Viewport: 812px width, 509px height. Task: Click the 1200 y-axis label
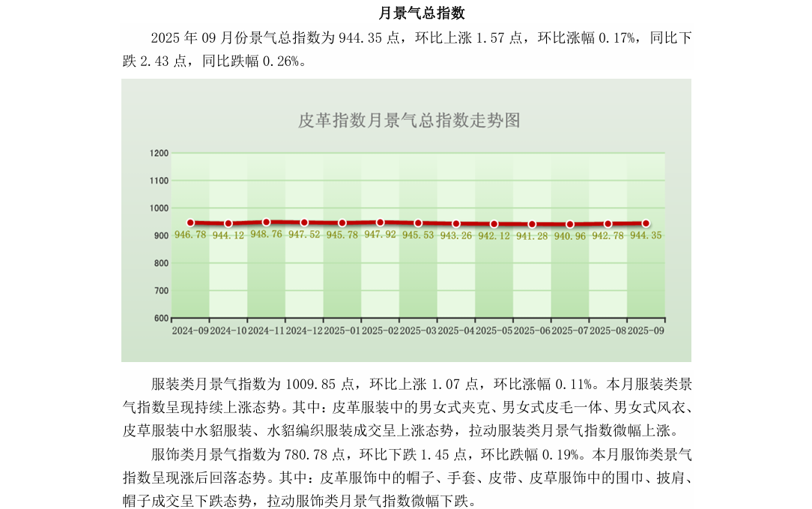click(x=159, y=154)
